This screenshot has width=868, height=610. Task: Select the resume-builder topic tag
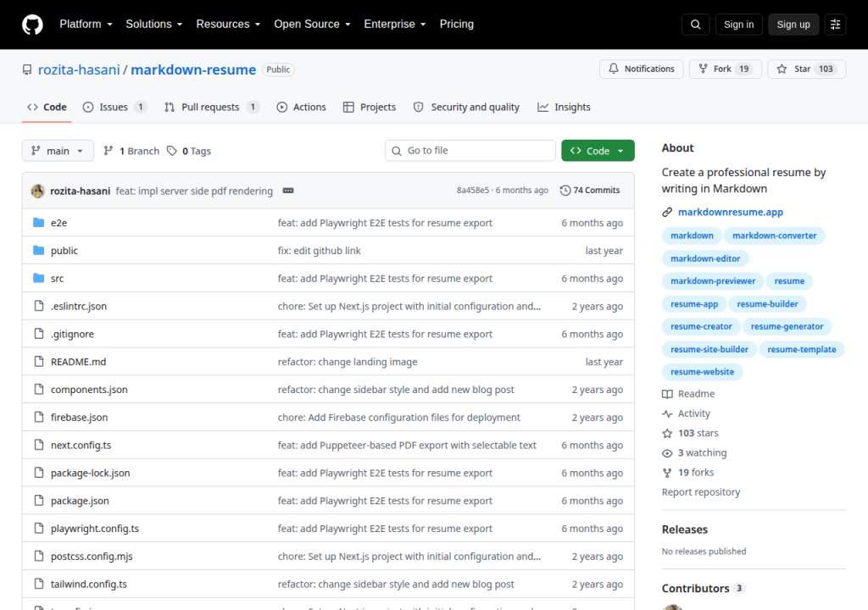(x=767, y=304)
